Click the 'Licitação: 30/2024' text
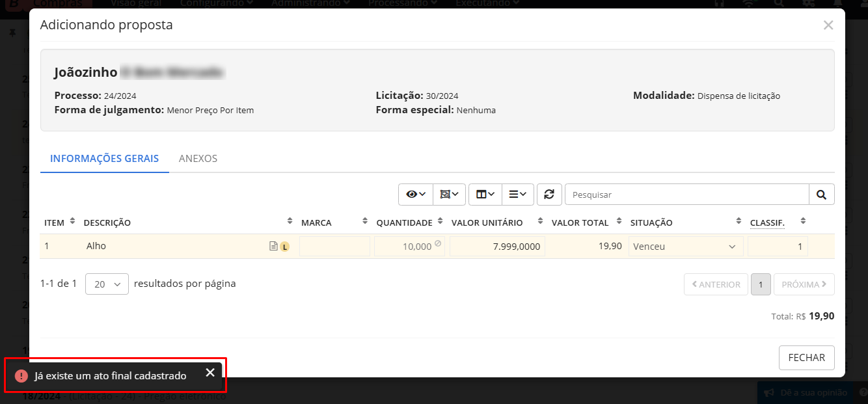The image size is (868, 404). click(417, 96)
